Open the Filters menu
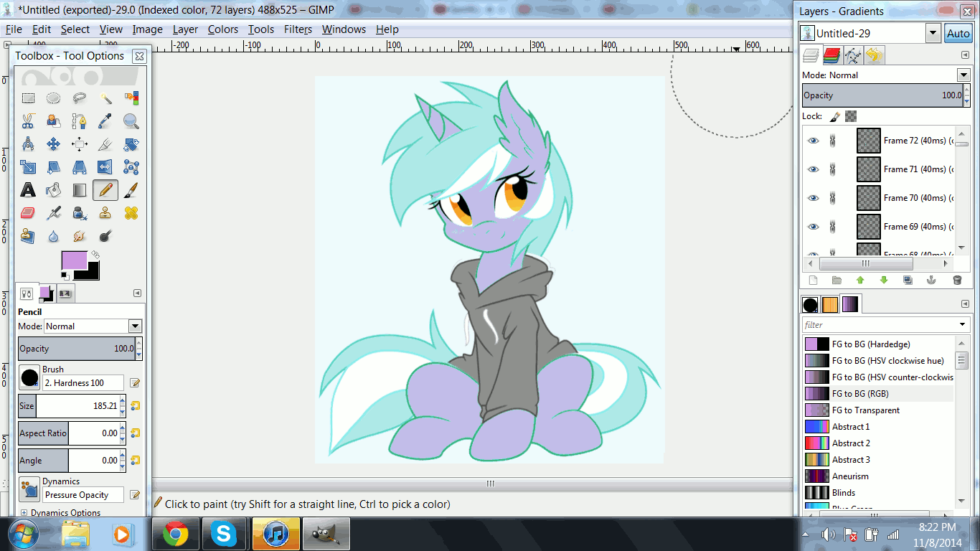The image size is (980, 551). (298, 29)
